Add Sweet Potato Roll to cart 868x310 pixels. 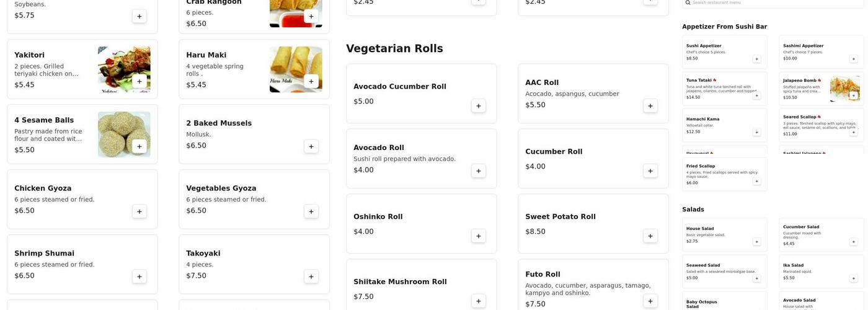pyautogui.click(x=650, y=236)
